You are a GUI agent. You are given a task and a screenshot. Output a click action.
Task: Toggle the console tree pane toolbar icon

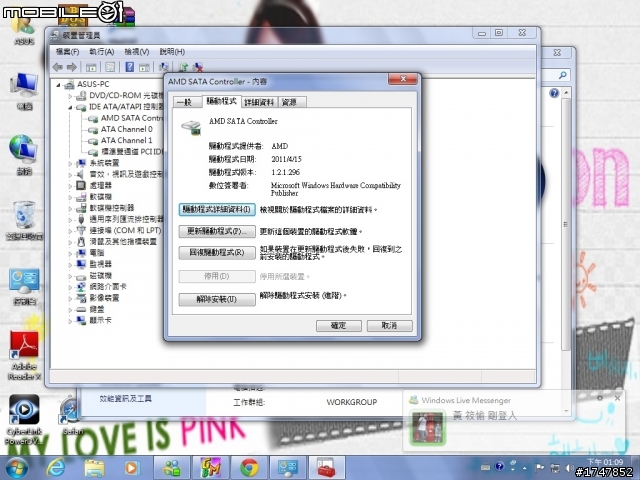[x=91, y=67]
